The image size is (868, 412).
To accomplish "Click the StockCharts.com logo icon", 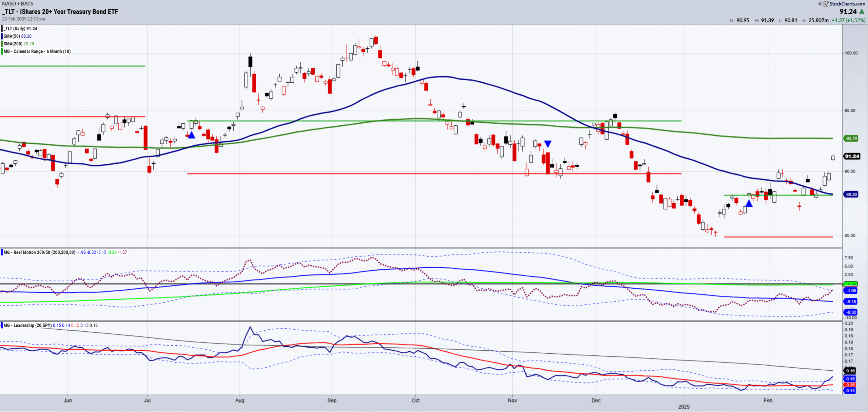I will [x=826, y=4].
